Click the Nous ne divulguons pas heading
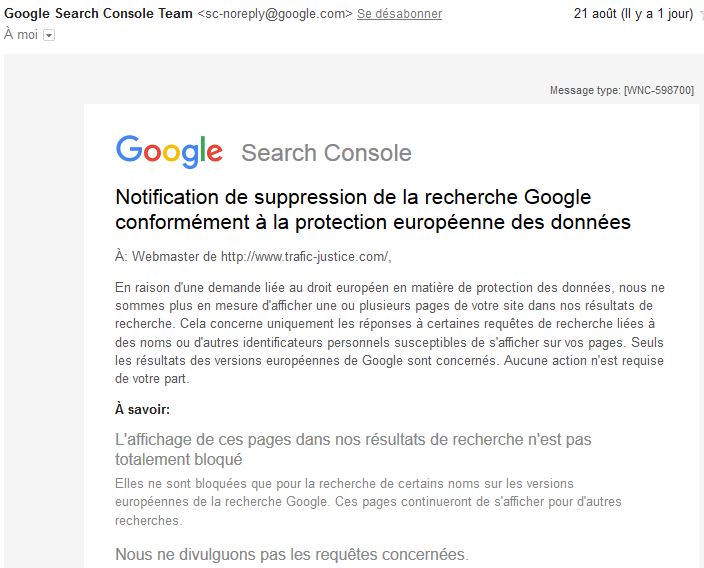The width and height of the screenshot is (704, 568). [291, 554]
